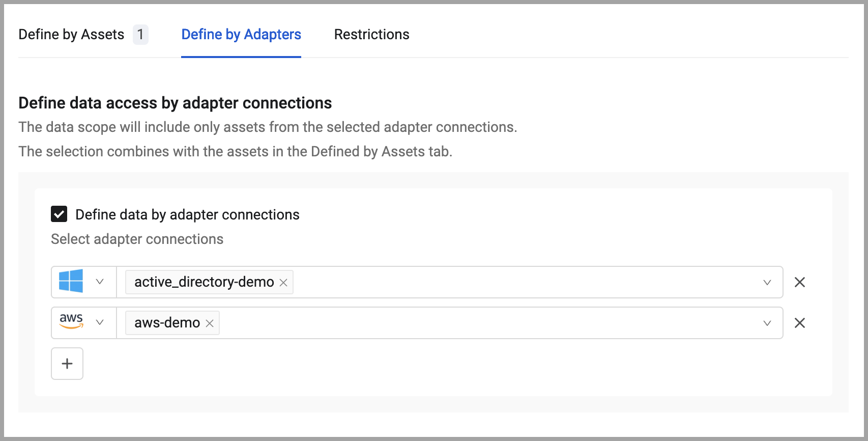
Task: Click the active_directory-demo tag text
Action: 204,282
